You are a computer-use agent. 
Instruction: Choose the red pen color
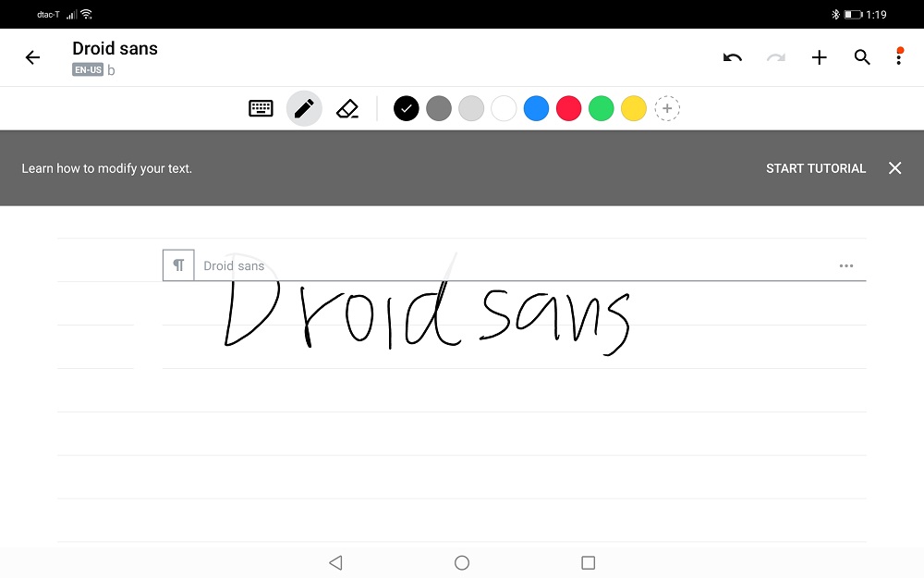pos(568,108)
